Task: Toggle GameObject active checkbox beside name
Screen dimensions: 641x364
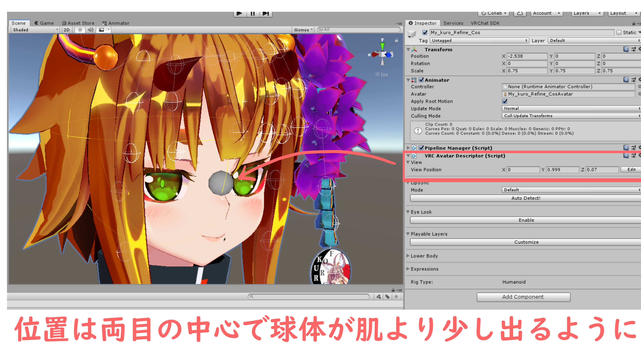Action: [425, 32]
